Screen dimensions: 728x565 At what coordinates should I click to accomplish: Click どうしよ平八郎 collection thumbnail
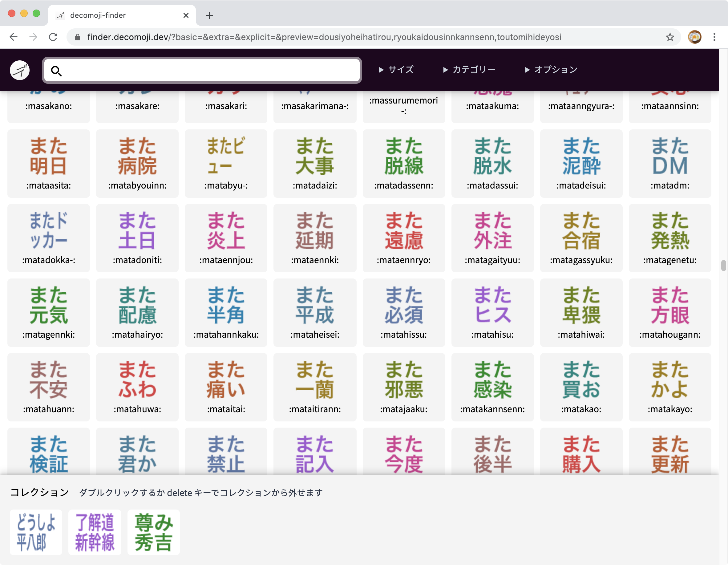(36, 532)
